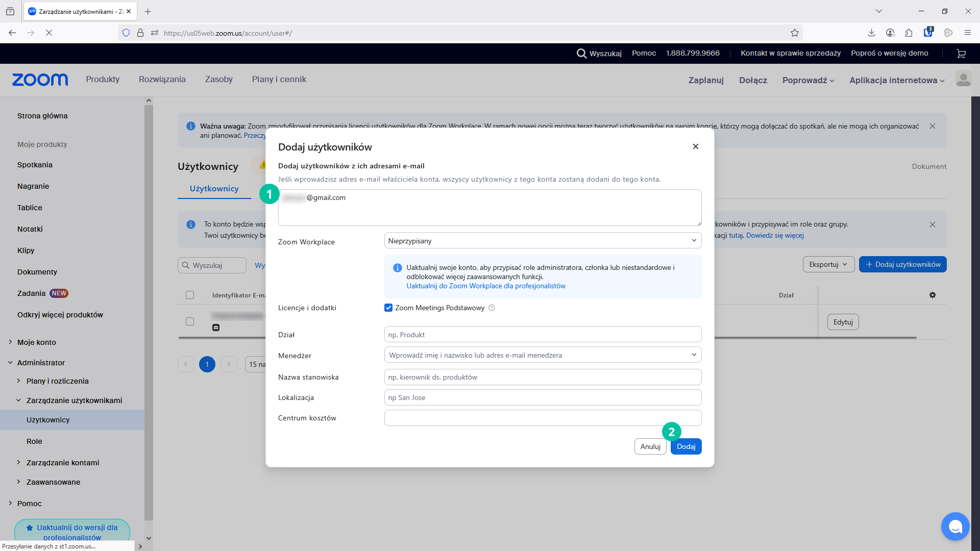Expand the Aplikacja internetowa menu
This screenshot has width=980, height=551.
pyautogui.click(x=897, y=80)
